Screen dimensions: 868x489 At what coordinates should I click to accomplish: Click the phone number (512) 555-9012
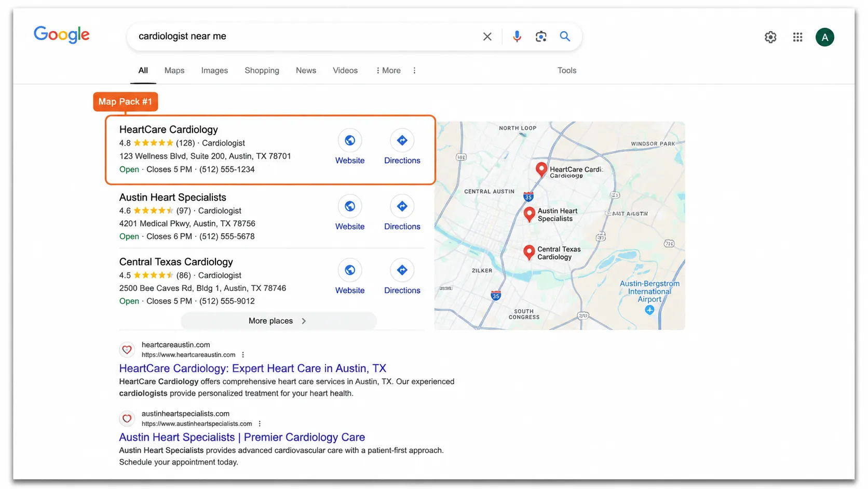(227, 301)
